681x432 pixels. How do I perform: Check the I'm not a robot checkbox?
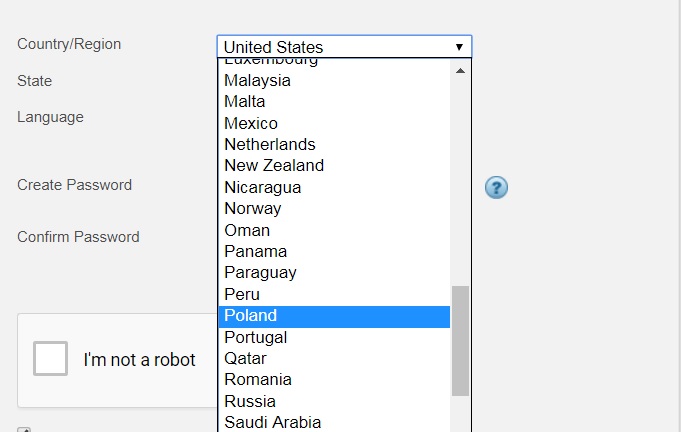[51, 358]
